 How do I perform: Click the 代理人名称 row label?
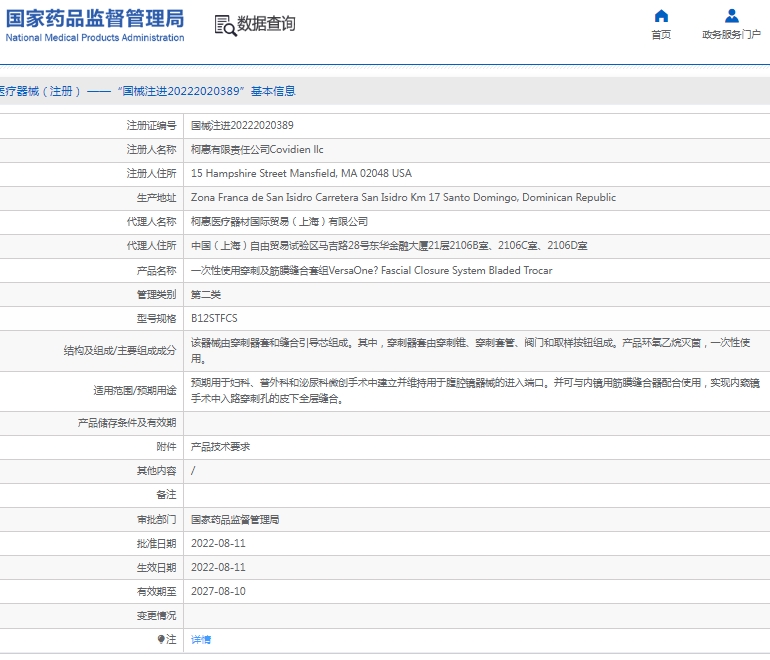click(x=151, y=221)
